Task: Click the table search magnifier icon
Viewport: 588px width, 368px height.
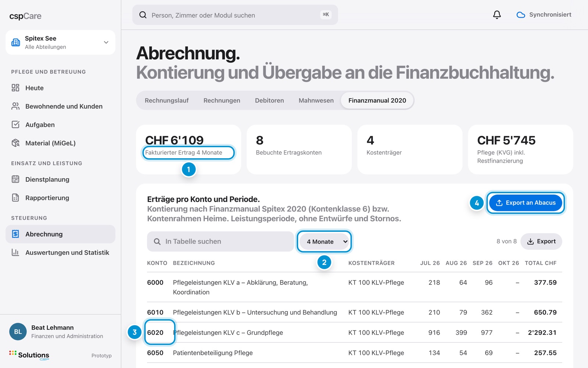Action: pos(157,241)
